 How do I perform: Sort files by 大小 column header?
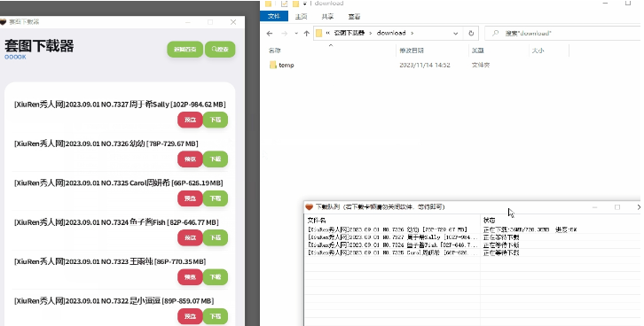tap(538, 50)
